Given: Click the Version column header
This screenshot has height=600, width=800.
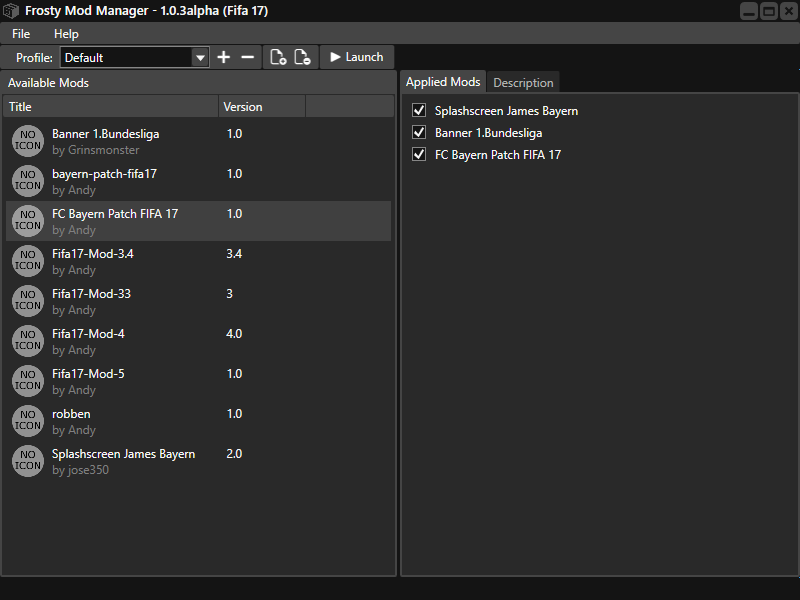Looking at the screenshot, I should tap(262, 107).
